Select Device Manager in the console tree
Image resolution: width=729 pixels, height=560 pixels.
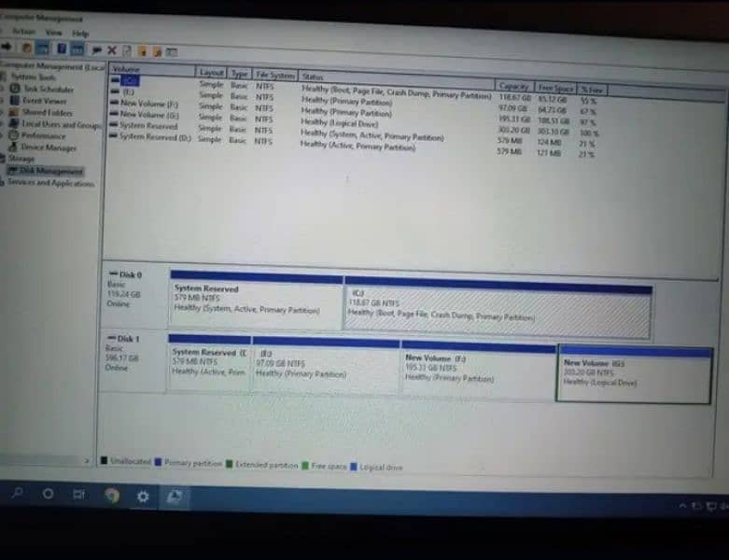pos(49,147)
